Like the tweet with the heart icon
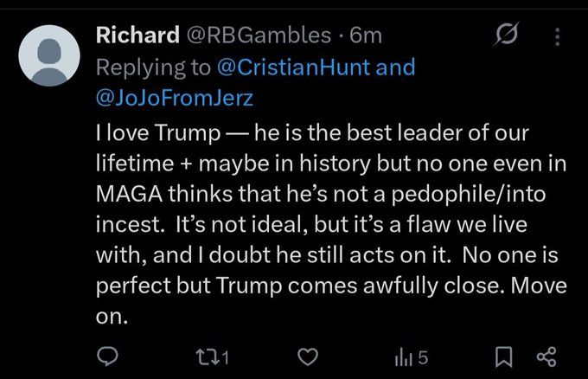This screenshot has height=379, width=588. coord(307,357)
